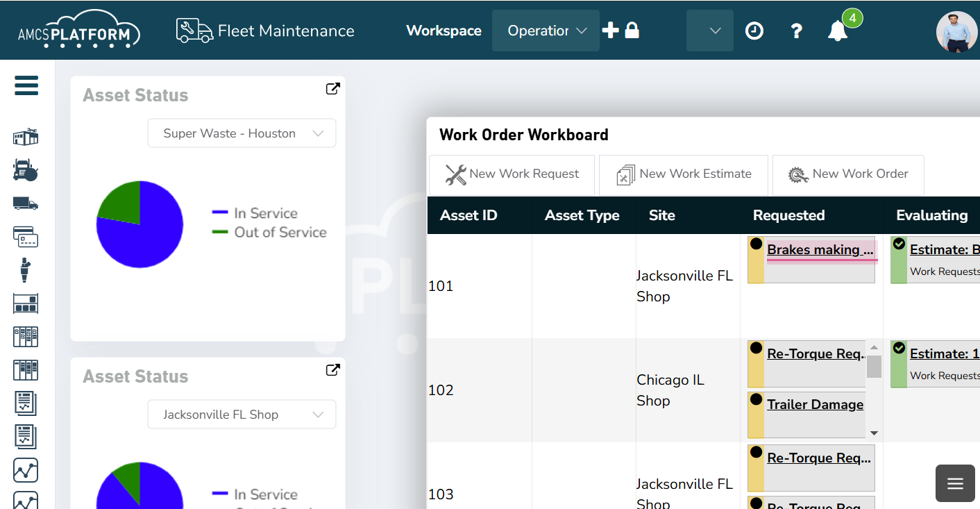Open the facilities/shop icon in sidebar
The image size is (980, 509).
pos(25,137)
